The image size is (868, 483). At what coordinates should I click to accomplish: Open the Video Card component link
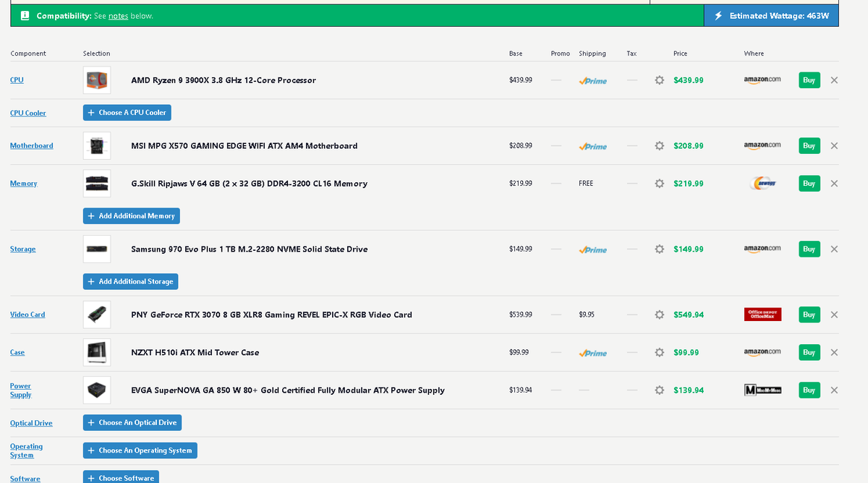[x=27, y=315]
